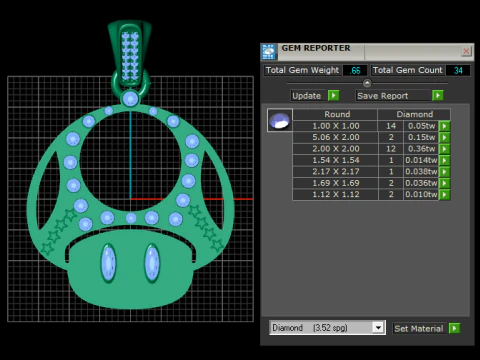Screen dimensions: 480x360
Task: Click green arrow for 2.00 X 2.00 row
Action: 444,149
